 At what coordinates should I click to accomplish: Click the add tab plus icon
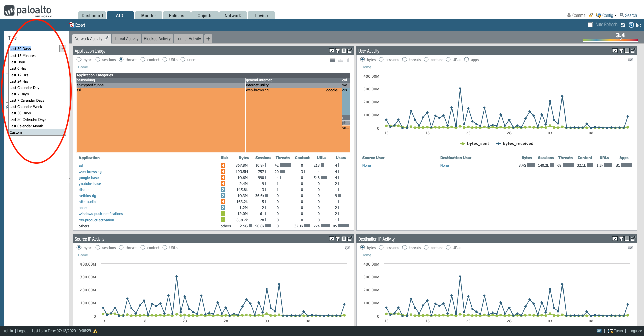click(208, 39)
